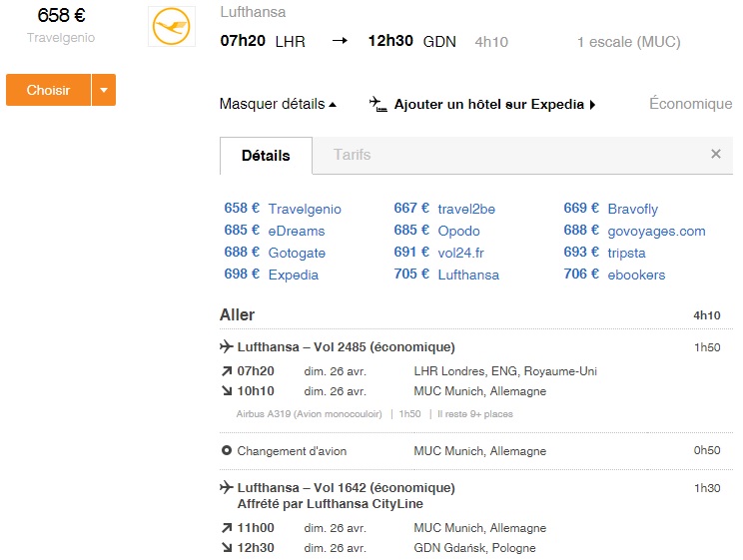Click the arrival arrow icon at 10h10
This screenshot has height=560, width=743.
[x=227, y=391]
